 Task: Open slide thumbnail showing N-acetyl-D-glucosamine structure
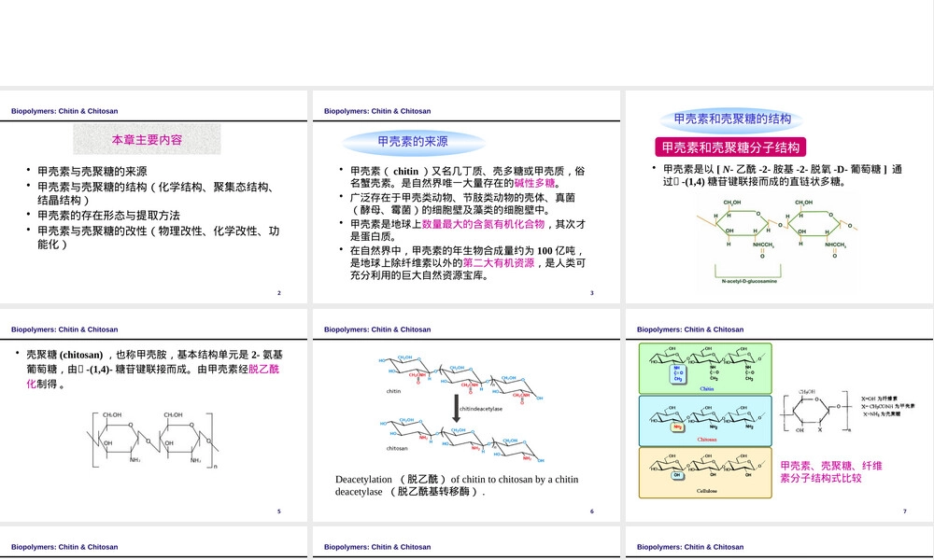(x=779, y=197)
